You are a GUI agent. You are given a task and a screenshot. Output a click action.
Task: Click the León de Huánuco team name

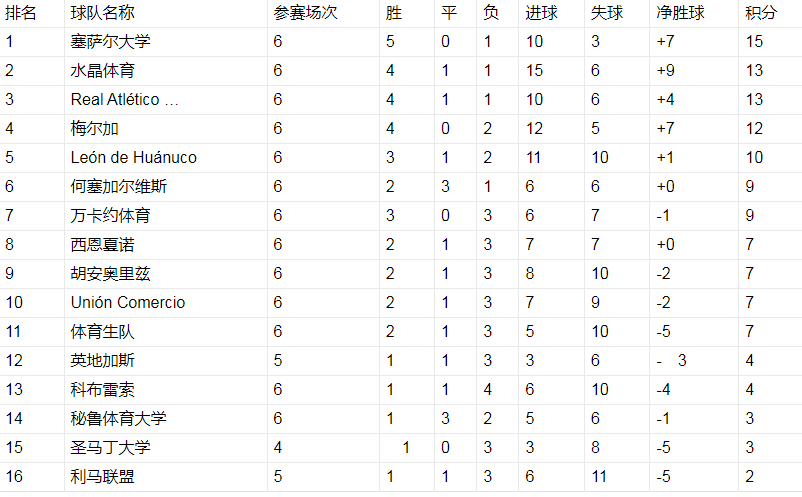pyautogui.click(x=134, y=158)
